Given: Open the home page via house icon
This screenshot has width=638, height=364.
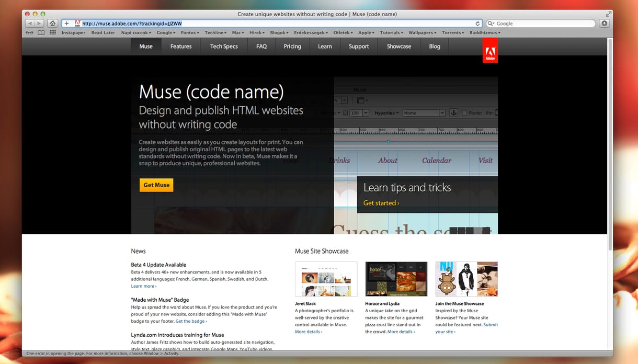Looking at the screenshot, I should (x=52, y=24).
